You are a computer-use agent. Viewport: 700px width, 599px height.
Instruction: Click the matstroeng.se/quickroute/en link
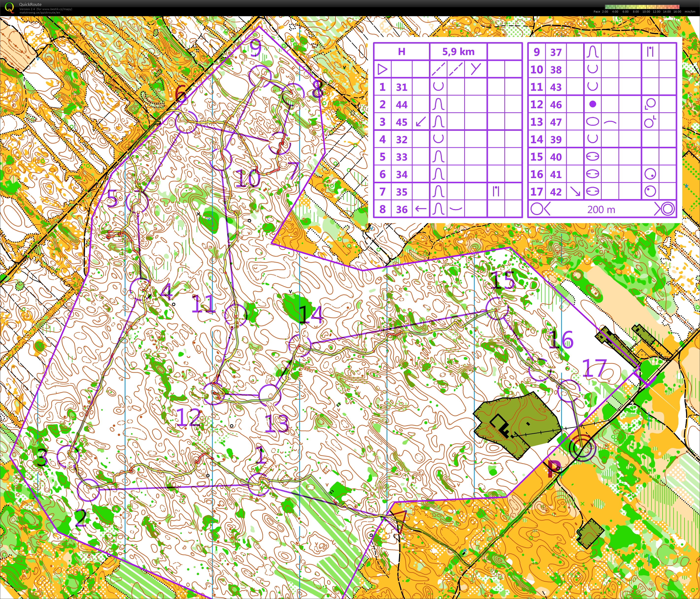click(39, 13)
